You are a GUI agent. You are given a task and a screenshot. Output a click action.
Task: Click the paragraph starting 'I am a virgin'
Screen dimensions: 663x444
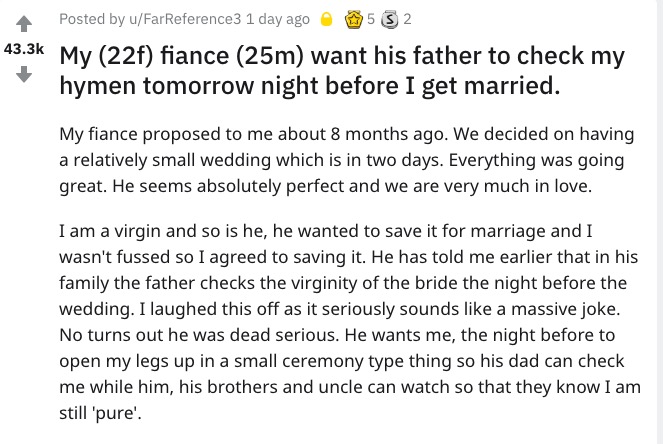point(350,322)
